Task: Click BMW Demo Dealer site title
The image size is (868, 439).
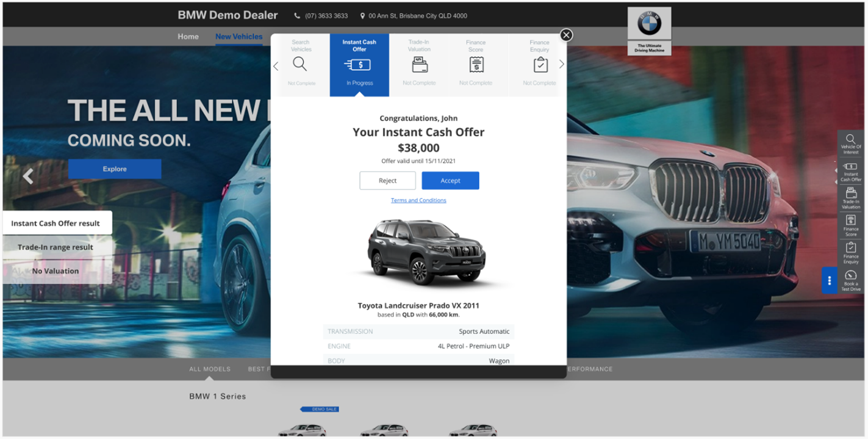Action: (228, 15)
